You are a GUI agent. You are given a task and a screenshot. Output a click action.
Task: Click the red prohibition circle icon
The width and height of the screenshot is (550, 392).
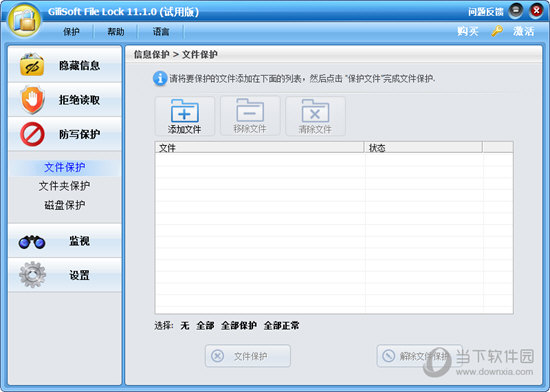point(32,134)
